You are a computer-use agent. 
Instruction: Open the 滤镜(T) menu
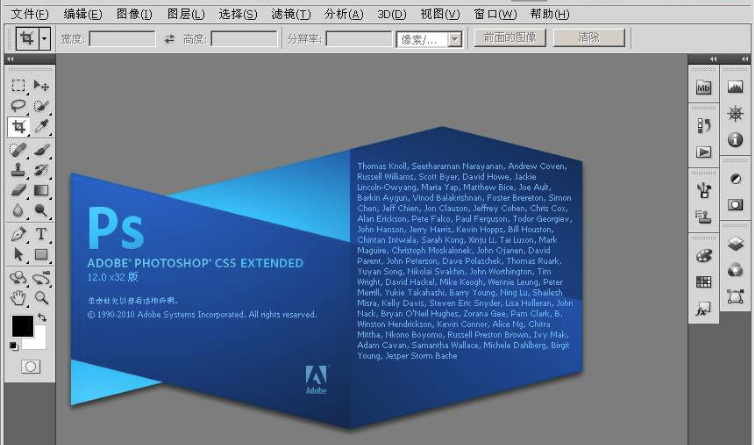[291, 14]
